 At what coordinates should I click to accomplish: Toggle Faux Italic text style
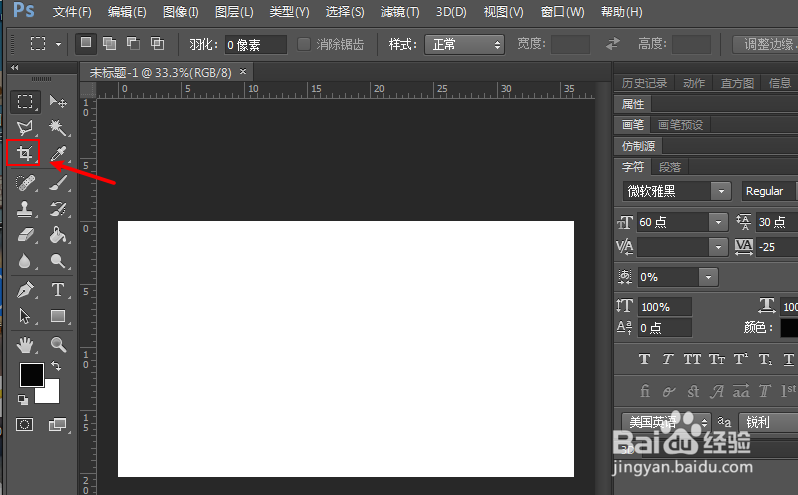(x=668, y=360)
